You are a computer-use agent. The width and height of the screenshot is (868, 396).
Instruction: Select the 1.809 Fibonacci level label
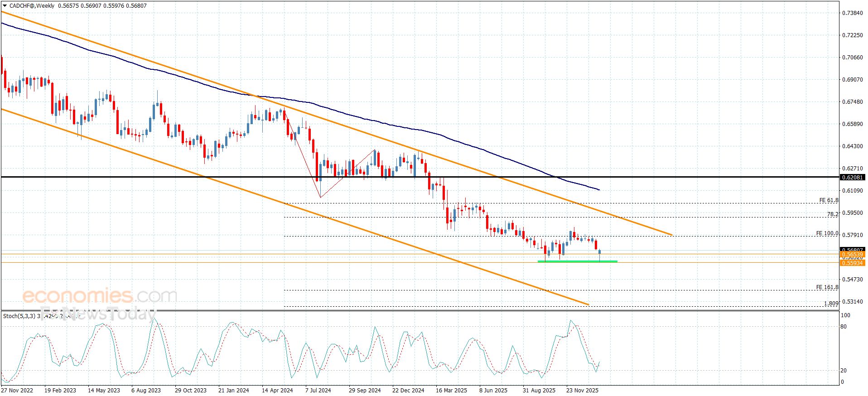pos(831,304)
